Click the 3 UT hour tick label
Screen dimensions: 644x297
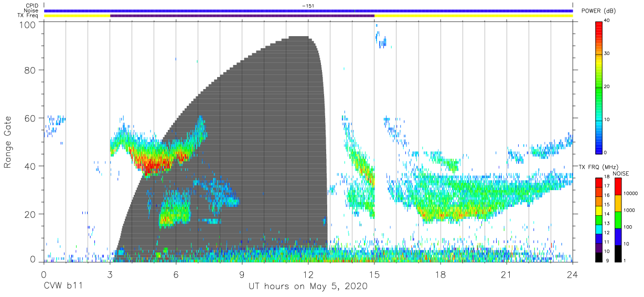110,274
